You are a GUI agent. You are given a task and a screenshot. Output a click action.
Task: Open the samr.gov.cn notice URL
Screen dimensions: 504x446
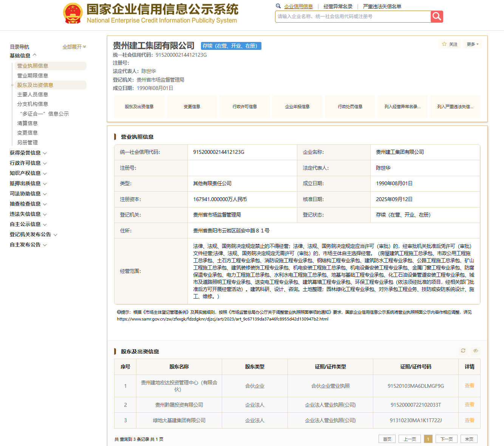[223, 319]
